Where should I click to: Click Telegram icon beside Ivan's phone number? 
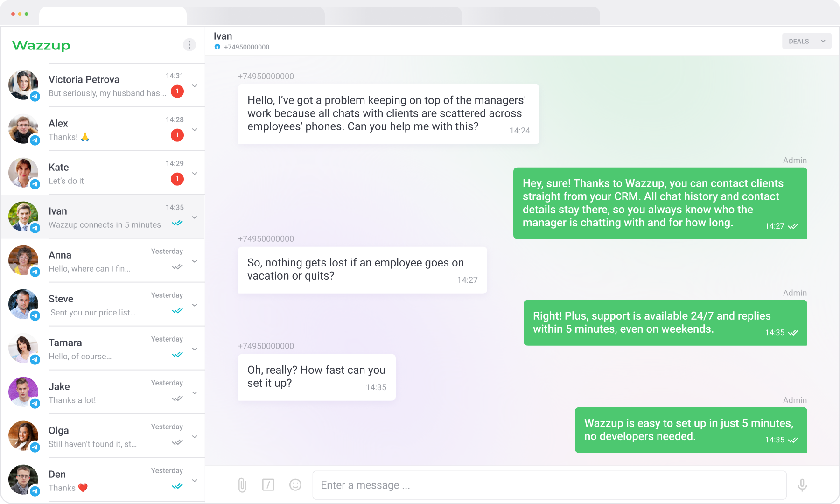(217, 47)
